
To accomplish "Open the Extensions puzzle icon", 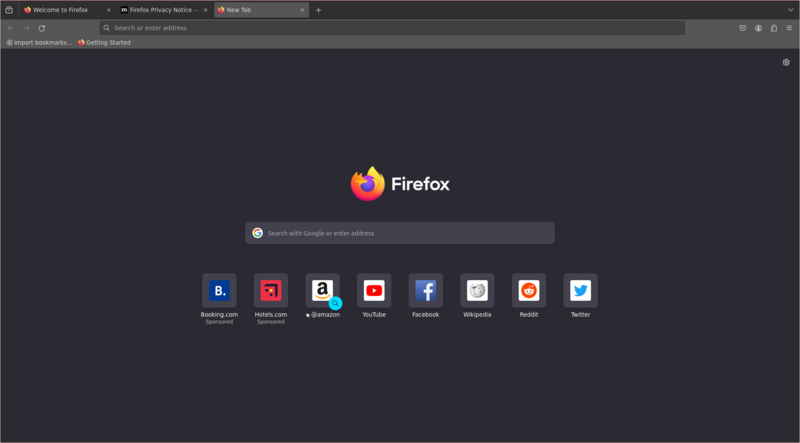I will click(774, 28).
